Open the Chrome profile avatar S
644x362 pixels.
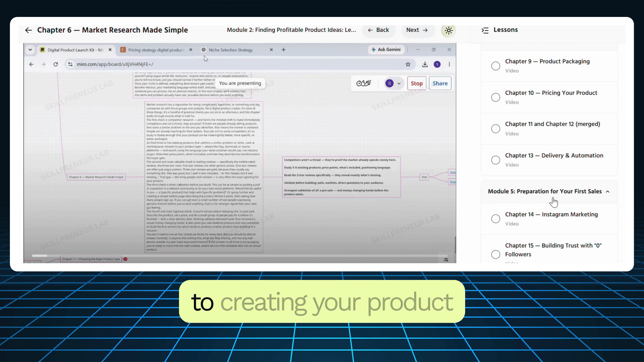coord(437,65)
